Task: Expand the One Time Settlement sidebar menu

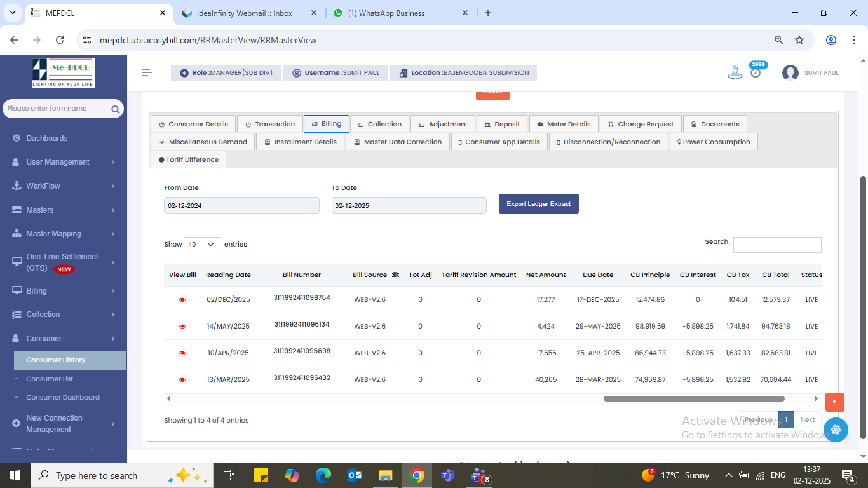Action: 63,262
